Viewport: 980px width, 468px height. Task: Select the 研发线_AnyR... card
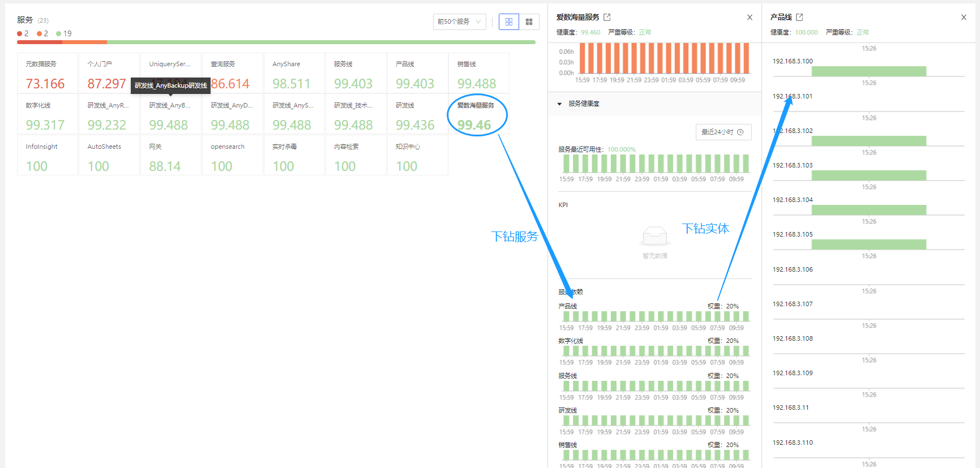pyautogui.click(x=109, y=114)
